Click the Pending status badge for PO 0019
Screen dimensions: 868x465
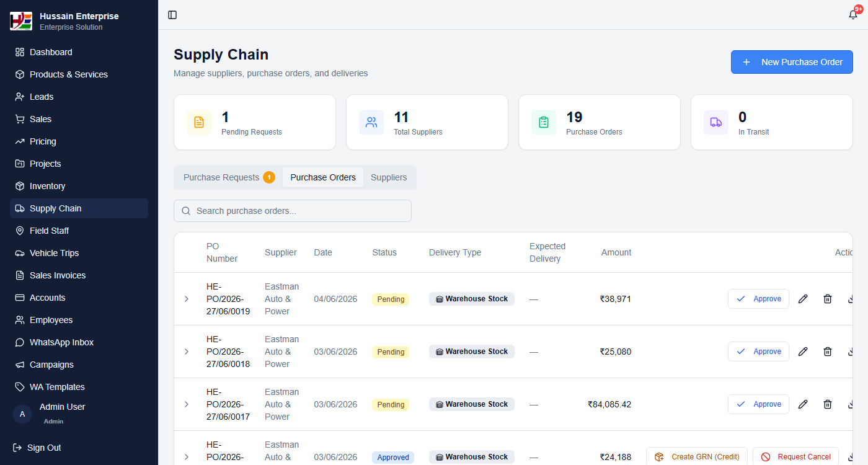[391, 299]
